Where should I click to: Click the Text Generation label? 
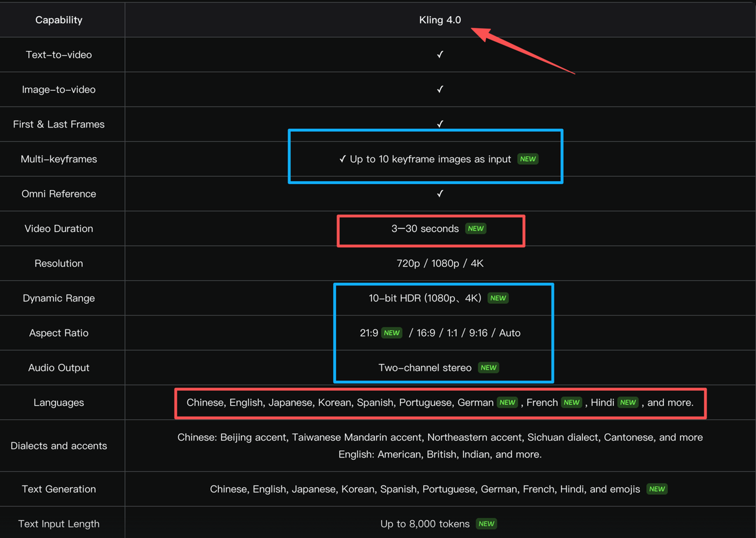point(59,489)
